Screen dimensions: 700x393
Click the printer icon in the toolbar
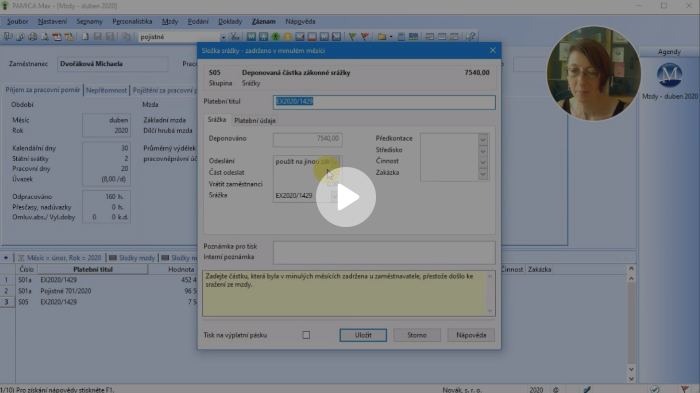tap(33, 37)
